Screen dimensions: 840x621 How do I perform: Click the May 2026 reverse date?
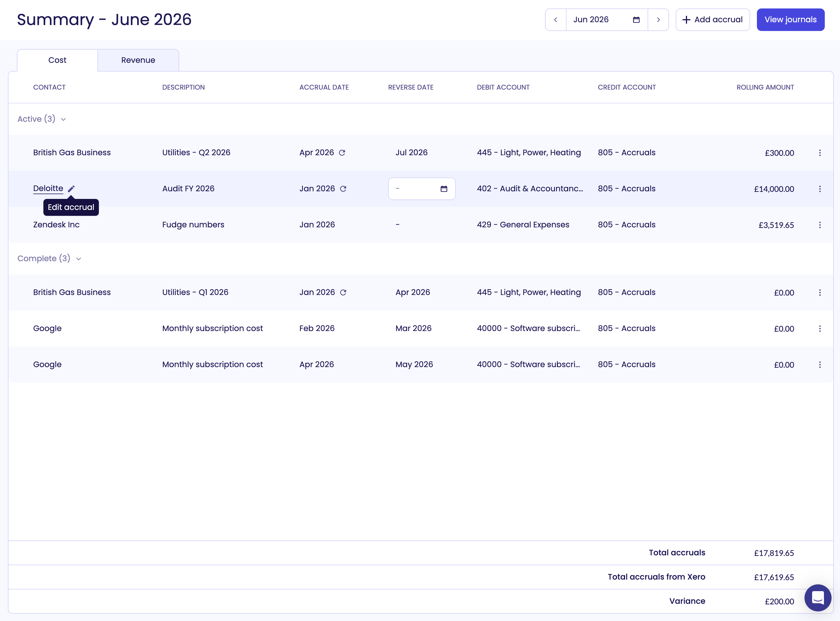[414, 365]
